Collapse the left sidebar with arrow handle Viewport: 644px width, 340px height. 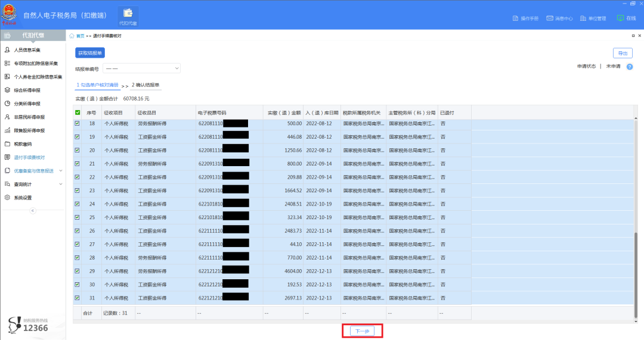(x=33, y=210)
